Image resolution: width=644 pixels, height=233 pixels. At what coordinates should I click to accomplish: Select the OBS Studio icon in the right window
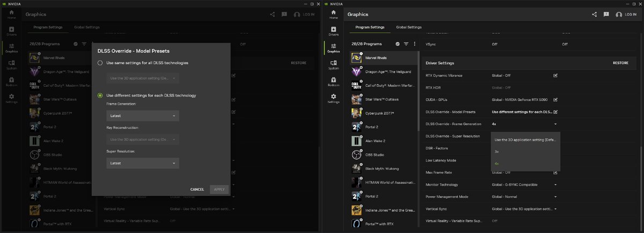pyautogui.click(x=356, y=155)
